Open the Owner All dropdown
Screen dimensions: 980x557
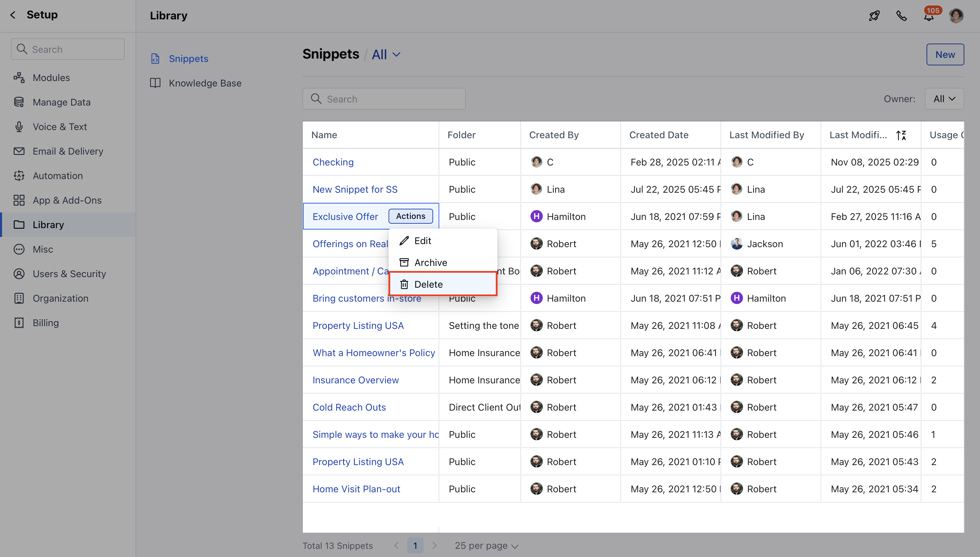click(x=944, y=99)
